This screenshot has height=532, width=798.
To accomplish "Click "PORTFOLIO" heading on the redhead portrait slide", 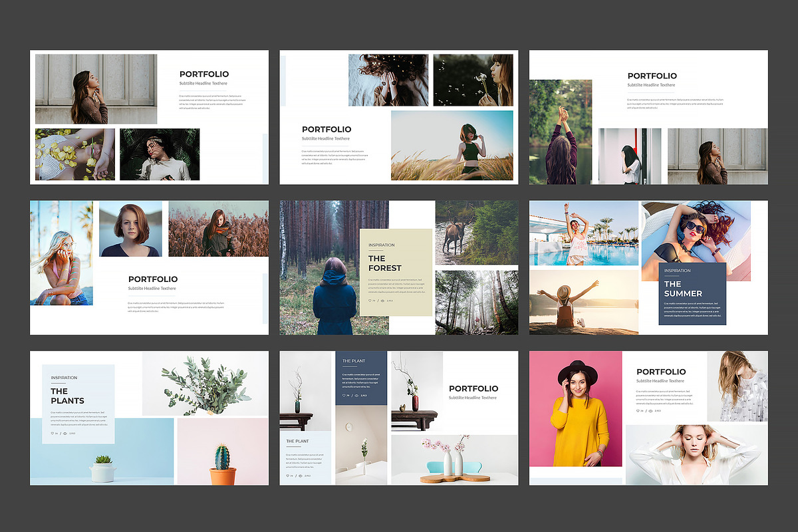I will [x=153, y=279].
